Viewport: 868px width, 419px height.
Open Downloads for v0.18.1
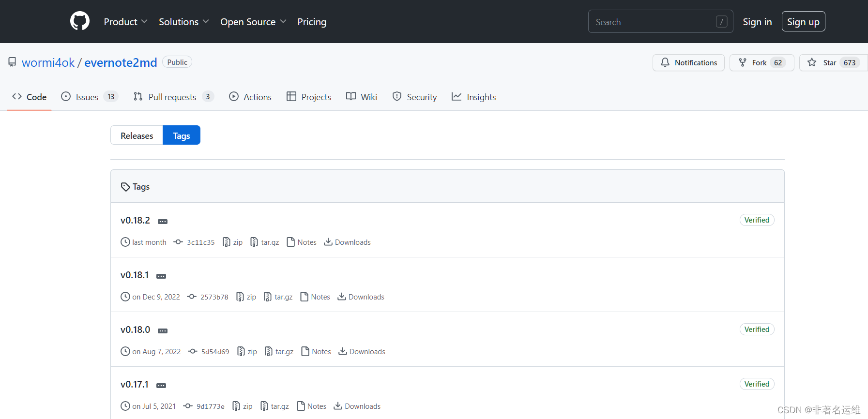click(x=361, y=297)
